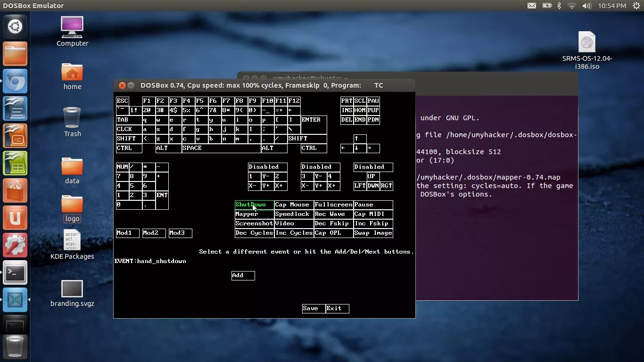Toggle the Mod2 modifier
644x362 pixels.
[154, 233]
